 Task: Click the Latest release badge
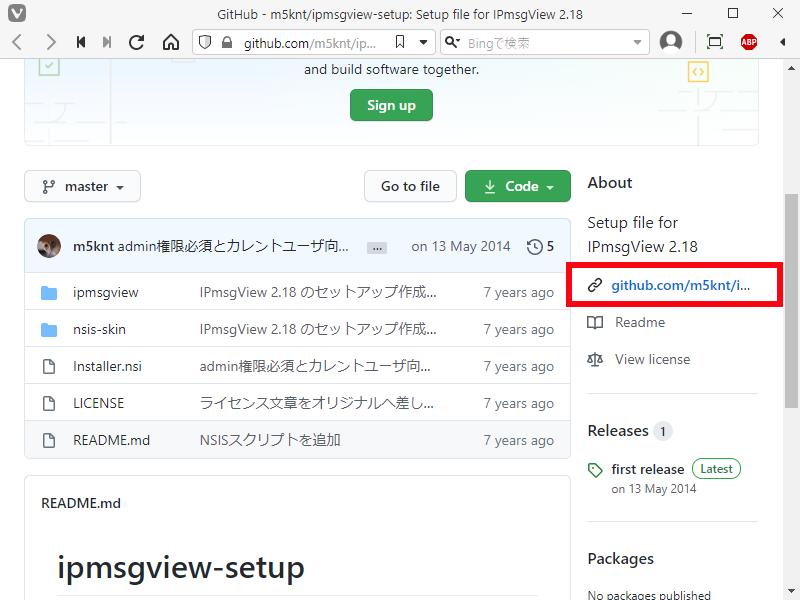(716, 469)
